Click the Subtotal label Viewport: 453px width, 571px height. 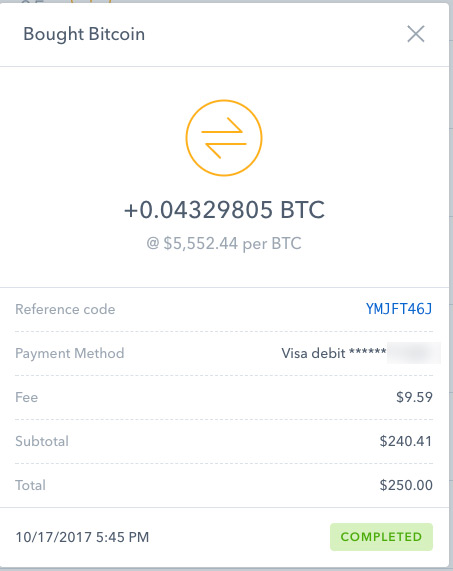coord(42,441)
